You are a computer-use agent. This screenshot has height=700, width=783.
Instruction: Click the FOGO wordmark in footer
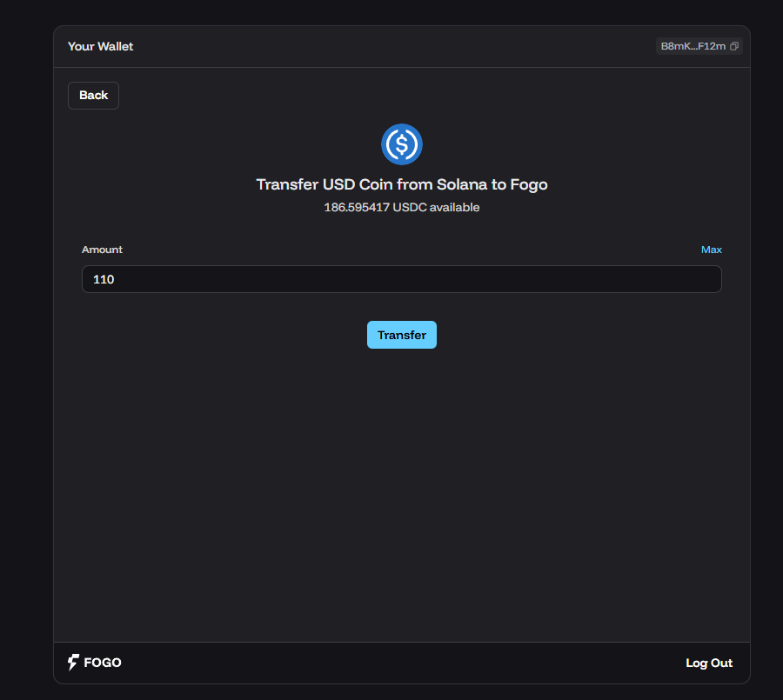coord(103,663)
